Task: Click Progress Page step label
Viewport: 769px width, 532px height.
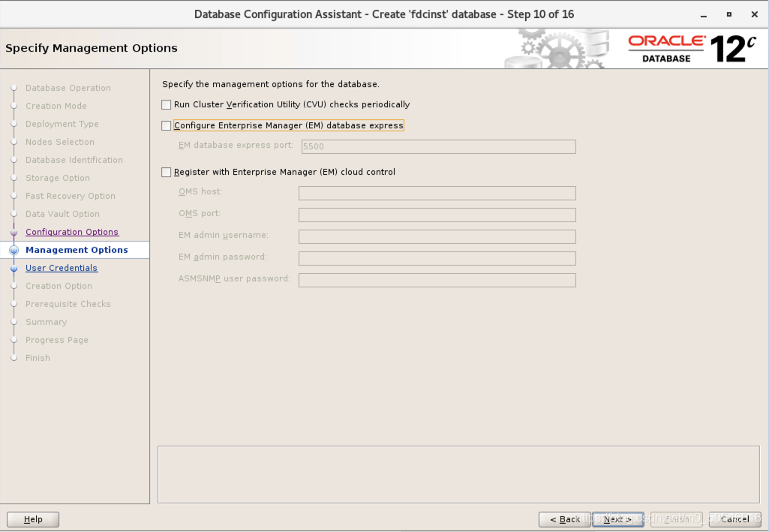Action: (57, 340)
